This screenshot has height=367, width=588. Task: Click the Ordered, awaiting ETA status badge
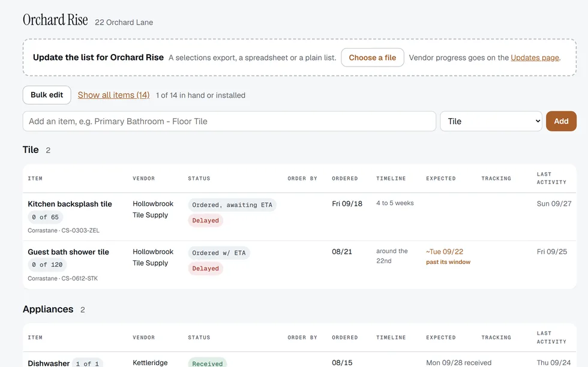[232, 205]
